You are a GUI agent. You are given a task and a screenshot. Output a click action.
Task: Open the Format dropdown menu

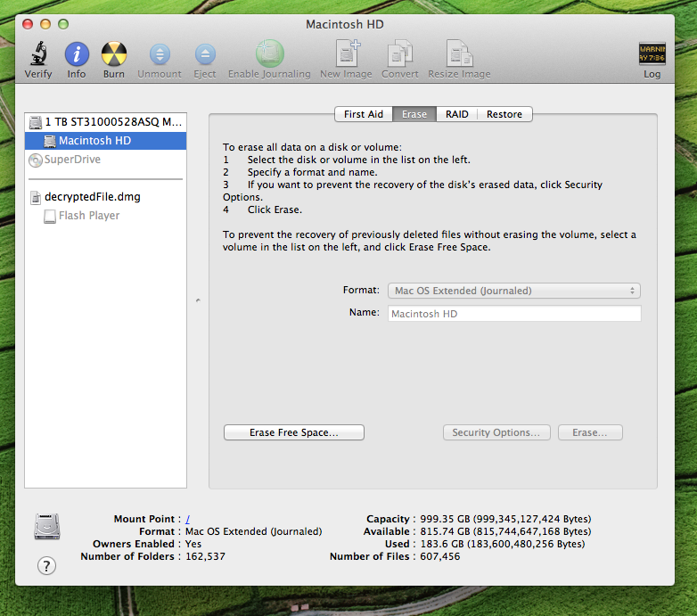pyautogui.click(x=514, y=291)
